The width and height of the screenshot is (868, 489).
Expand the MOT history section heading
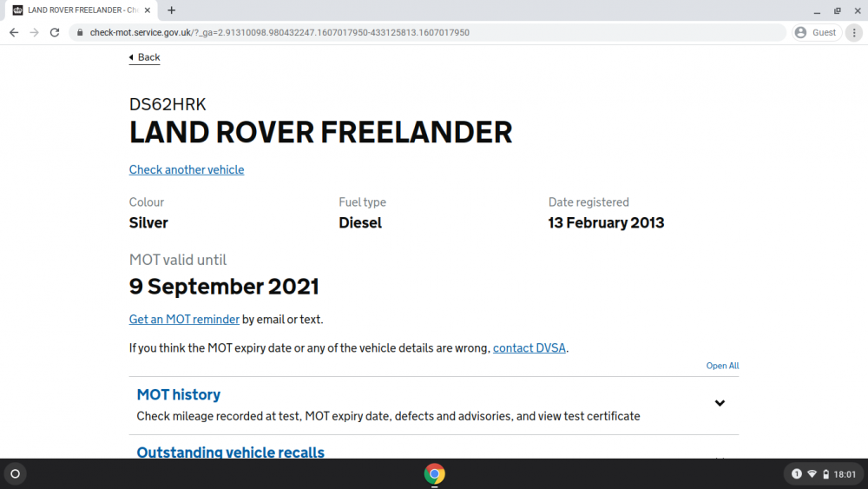point(178,395)
